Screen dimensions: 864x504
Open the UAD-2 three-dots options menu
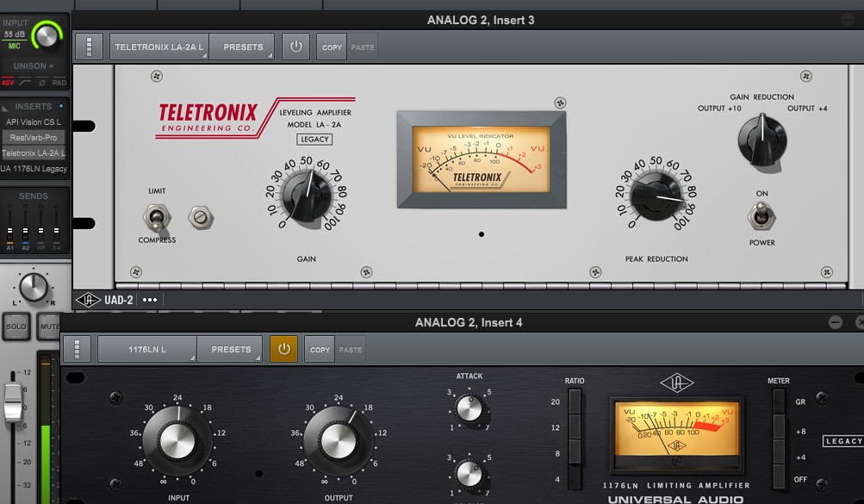pos(150,300)
